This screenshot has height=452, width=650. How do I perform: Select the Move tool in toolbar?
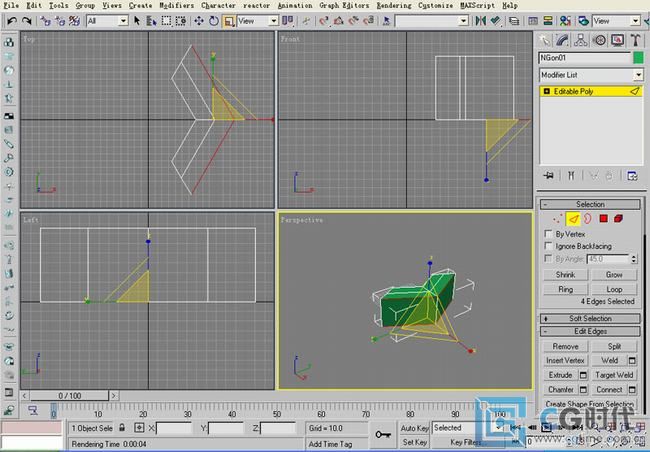point(199,21)
